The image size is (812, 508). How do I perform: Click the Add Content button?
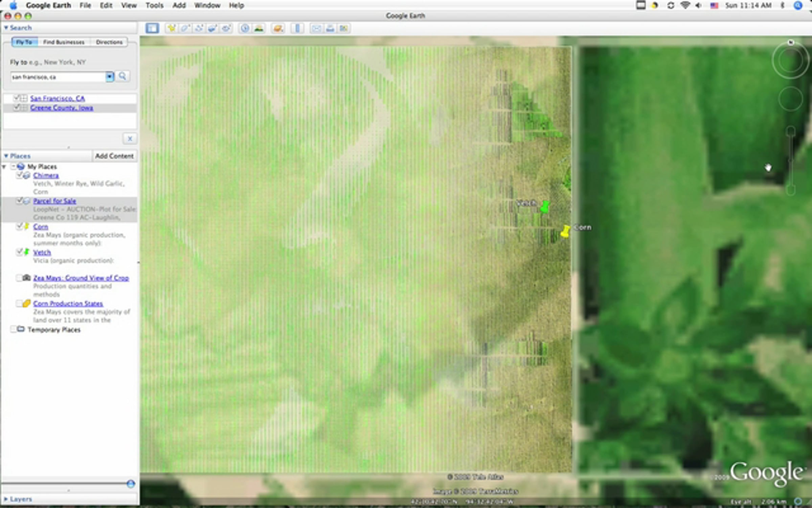(114, 156)
